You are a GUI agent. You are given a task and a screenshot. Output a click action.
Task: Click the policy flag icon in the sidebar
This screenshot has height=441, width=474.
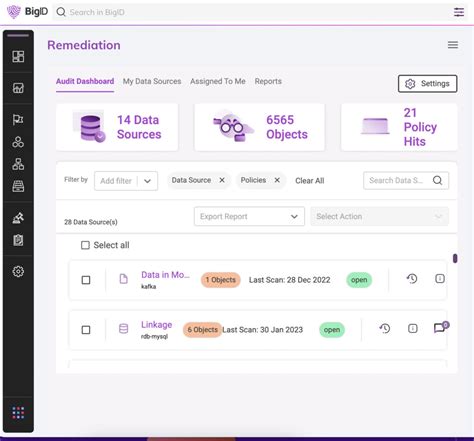(18, 119)
